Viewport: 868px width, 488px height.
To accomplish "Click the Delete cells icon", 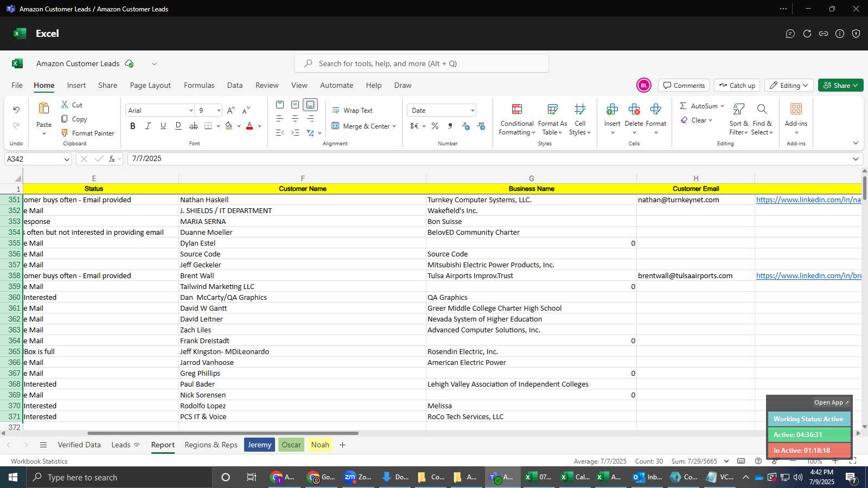I will point(634,110).
